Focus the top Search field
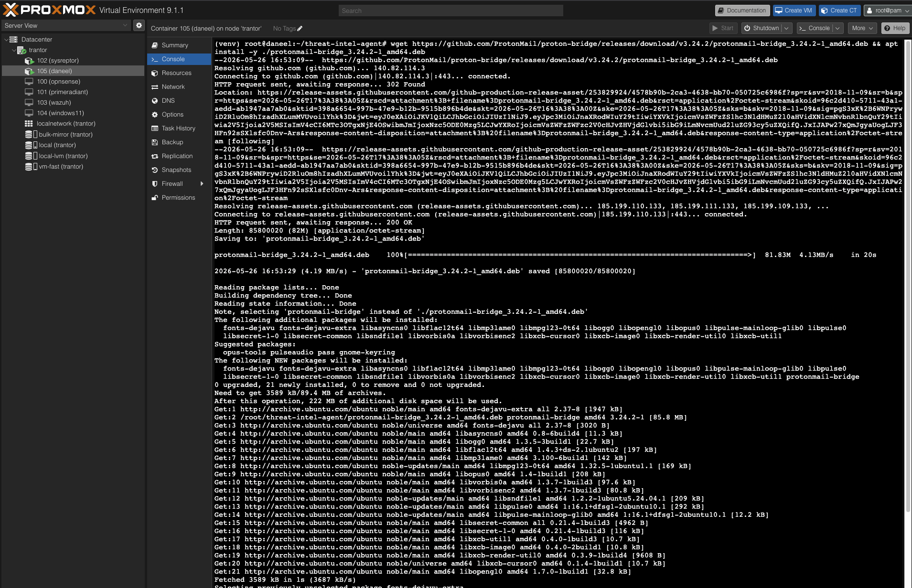This screenshot has width=912, height=588. pos(451,11)
